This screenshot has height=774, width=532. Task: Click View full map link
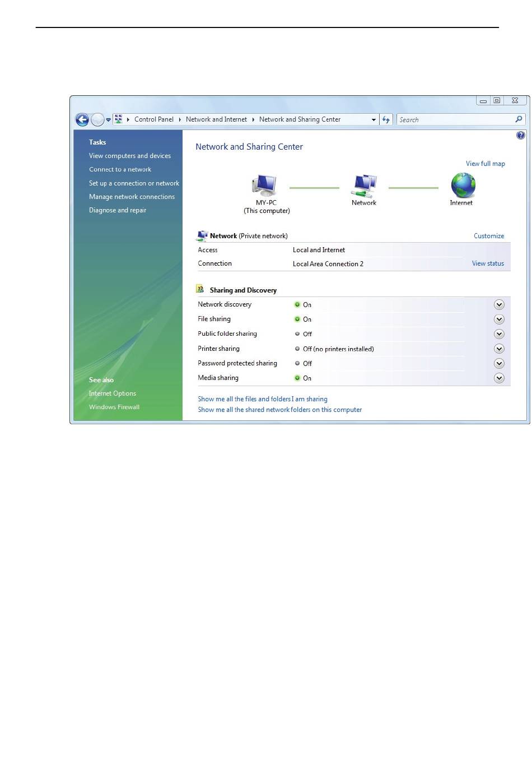pyautogui.click(x=486, y=164)
